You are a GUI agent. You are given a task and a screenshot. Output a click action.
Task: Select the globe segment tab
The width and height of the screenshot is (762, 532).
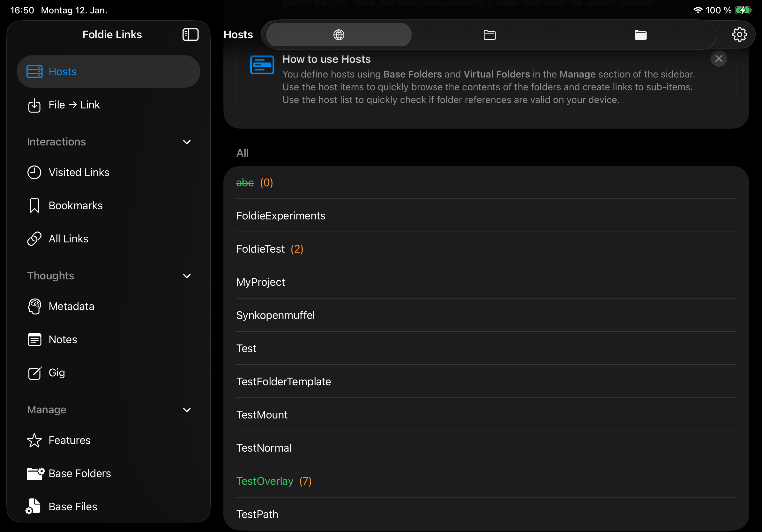coord(339,34)
